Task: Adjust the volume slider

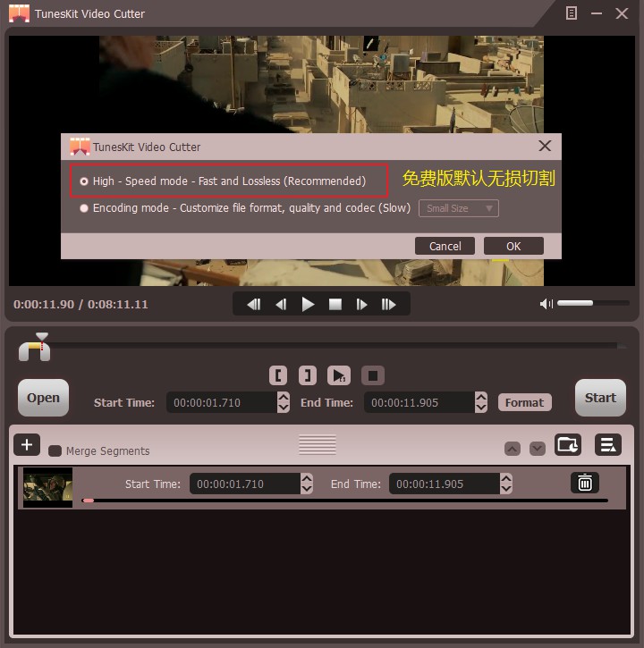Action: [593, 303]
